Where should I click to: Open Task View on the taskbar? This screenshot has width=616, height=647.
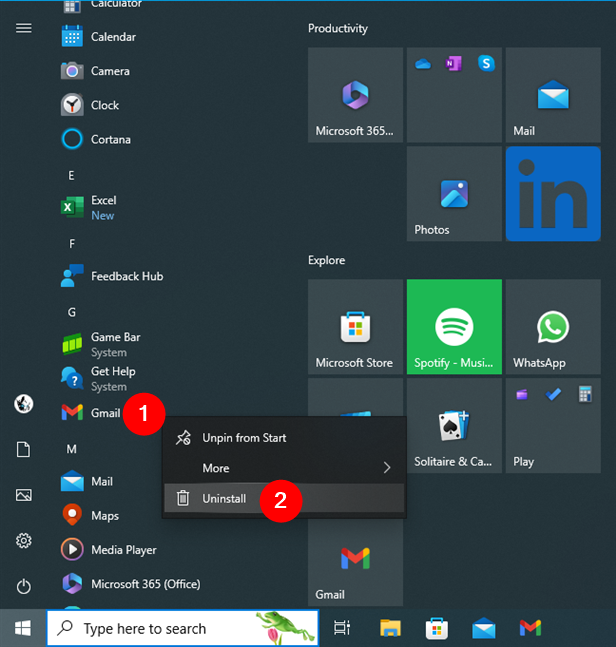[342, 628]
